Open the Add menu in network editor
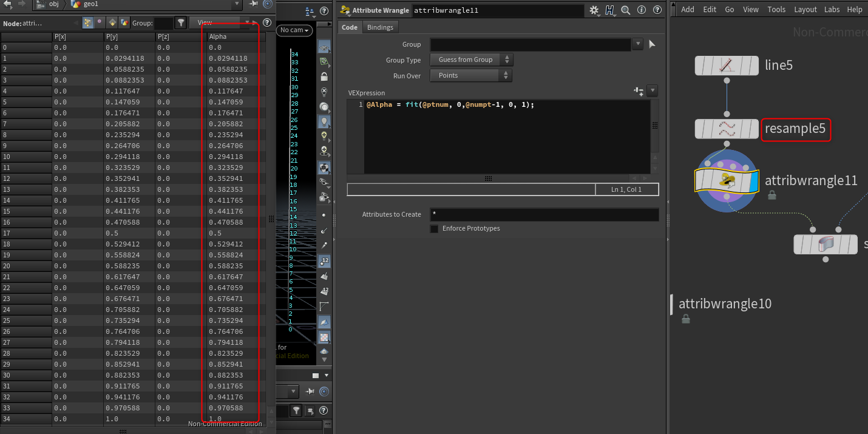This screenshot has height=434, width=868. point(688,9)
